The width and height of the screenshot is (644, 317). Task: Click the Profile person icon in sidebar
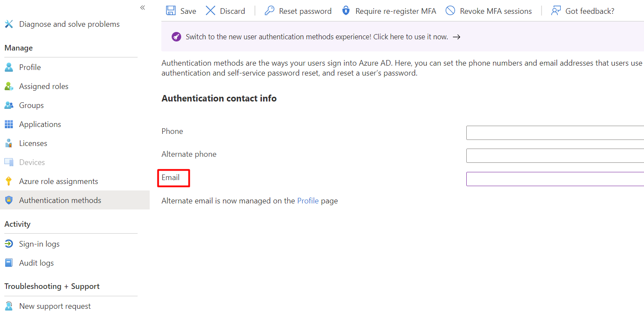click(9, 67)
